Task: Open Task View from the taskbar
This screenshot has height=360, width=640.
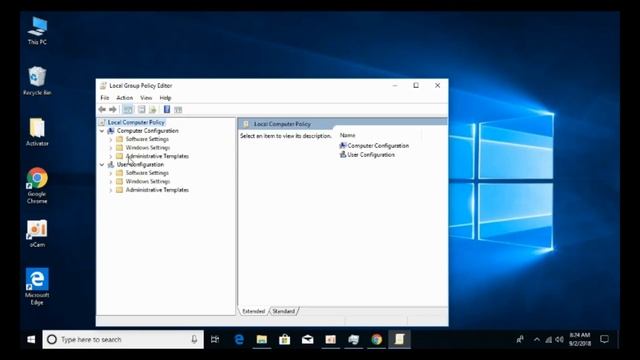Action: point(215,339)
